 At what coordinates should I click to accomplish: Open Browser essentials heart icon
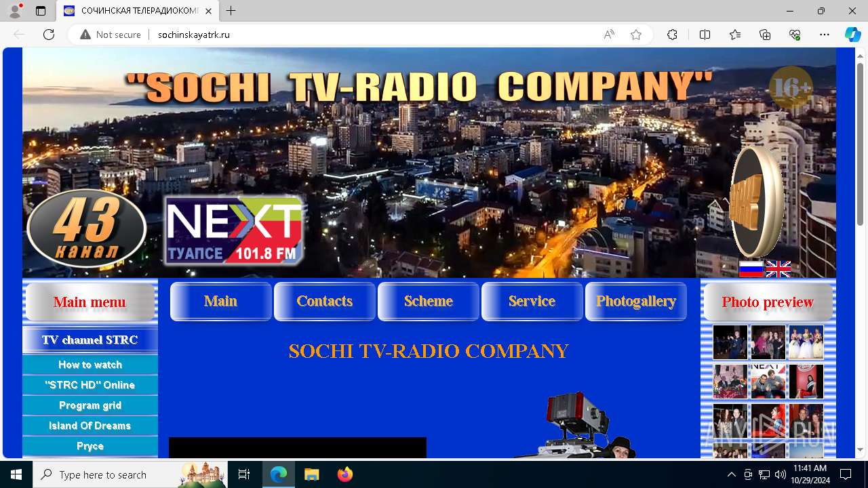[795, 35]
